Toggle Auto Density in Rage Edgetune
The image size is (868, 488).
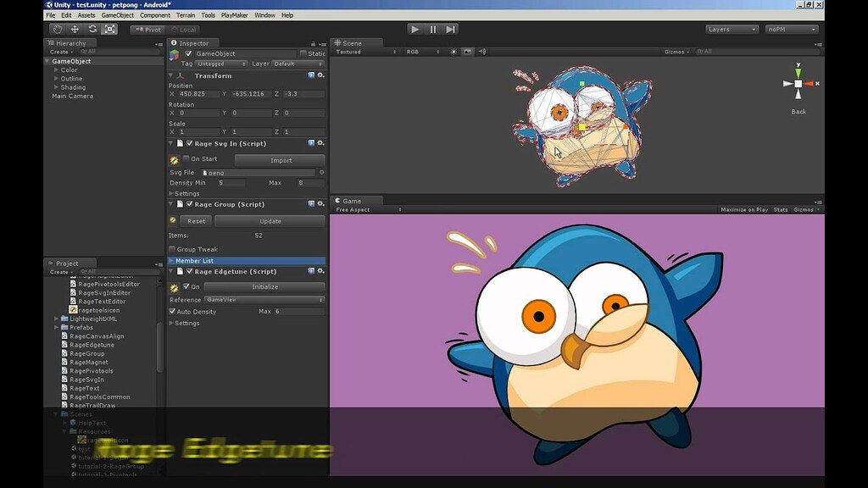click(173, 312)
